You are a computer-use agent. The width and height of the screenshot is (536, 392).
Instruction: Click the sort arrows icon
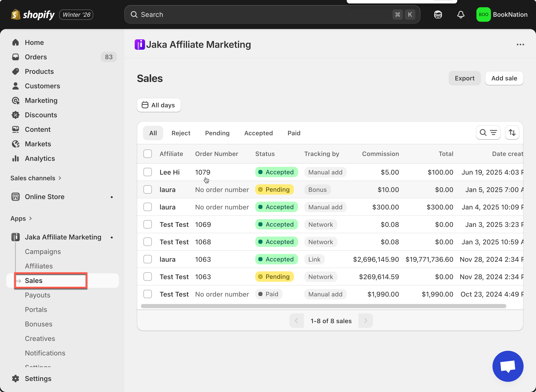[512, 133]
